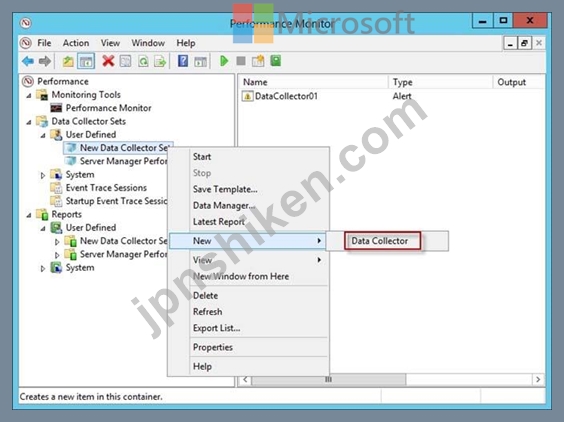Click the Refresh toolbar icon
The width and height of the screenshot is (564, 422).
[143, 62]
